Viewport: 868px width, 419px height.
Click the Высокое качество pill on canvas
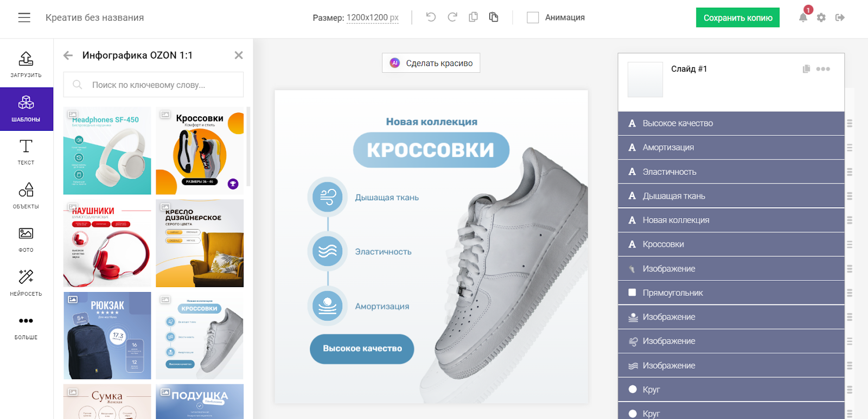(x=362, y=348)
